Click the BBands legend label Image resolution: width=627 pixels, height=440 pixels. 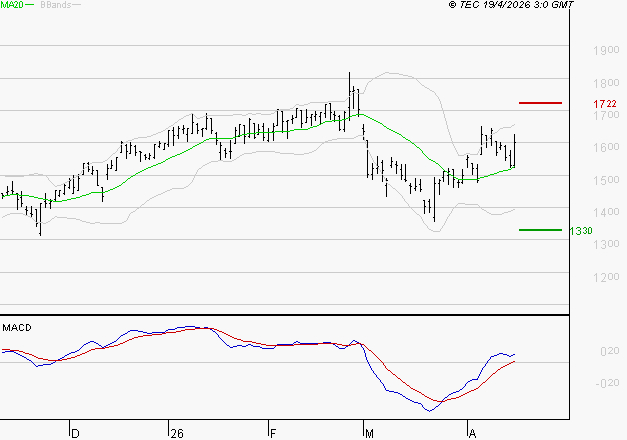(x=54, y=5)
